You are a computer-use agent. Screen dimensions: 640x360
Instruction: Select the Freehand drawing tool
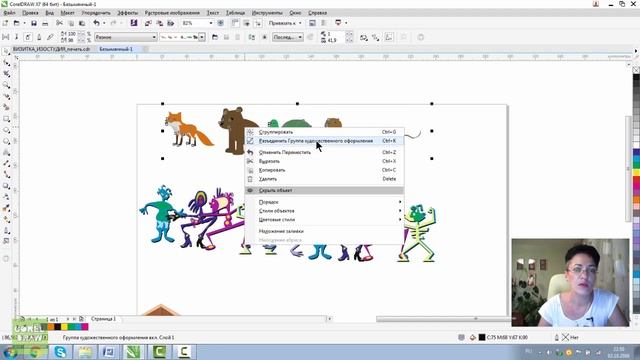click(6, 96)
